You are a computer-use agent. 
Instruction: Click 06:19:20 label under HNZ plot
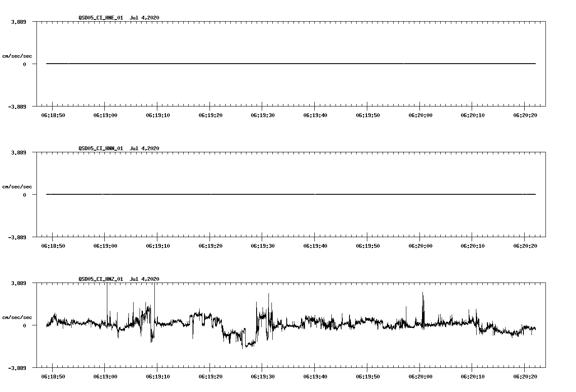[x=210, y=377]
